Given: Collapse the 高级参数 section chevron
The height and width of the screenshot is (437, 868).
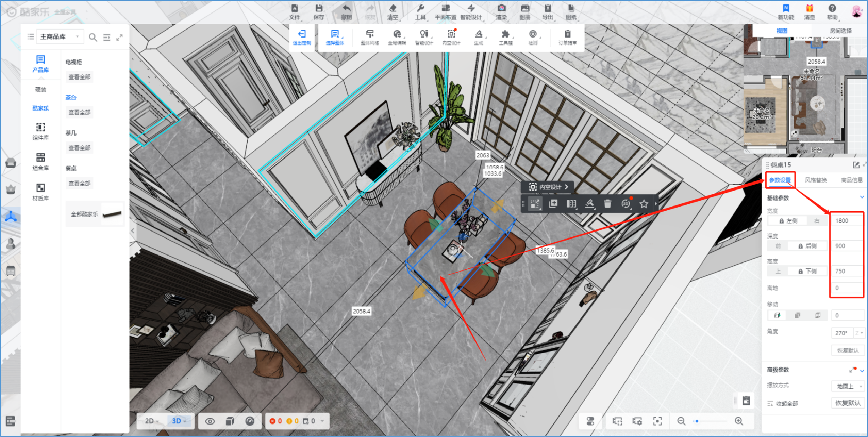Looking at the screenshot, I should [x=862, y=371].
